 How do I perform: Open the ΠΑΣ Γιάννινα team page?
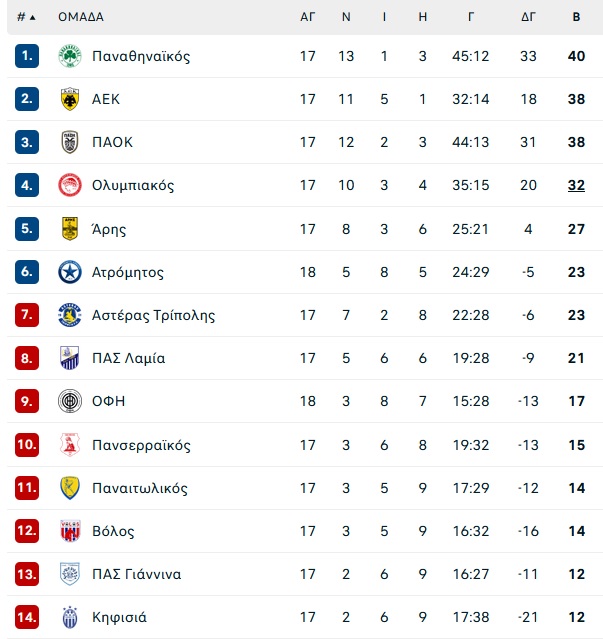click(x=136, y=574)
